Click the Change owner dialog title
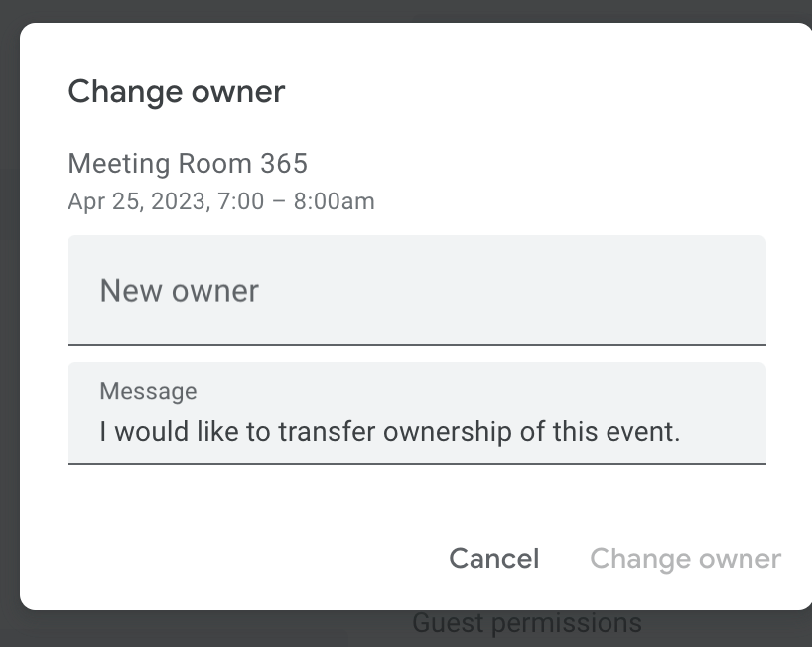Image resolution: width=812 pixels, height=647 pixels. (176, 92)
